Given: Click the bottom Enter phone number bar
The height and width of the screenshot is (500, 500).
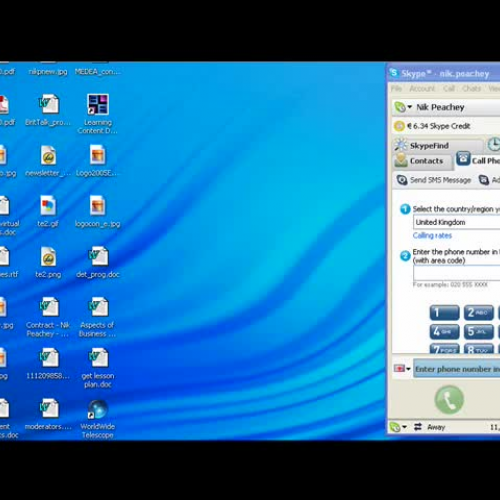Looking at the screenshot, I should 457,369.
